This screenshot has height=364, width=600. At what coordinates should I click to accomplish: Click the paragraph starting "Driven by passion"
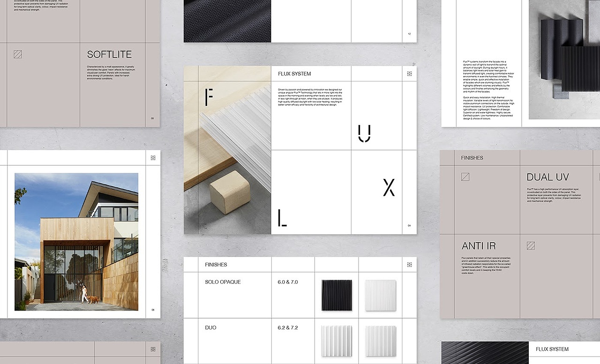click(310, 97)
